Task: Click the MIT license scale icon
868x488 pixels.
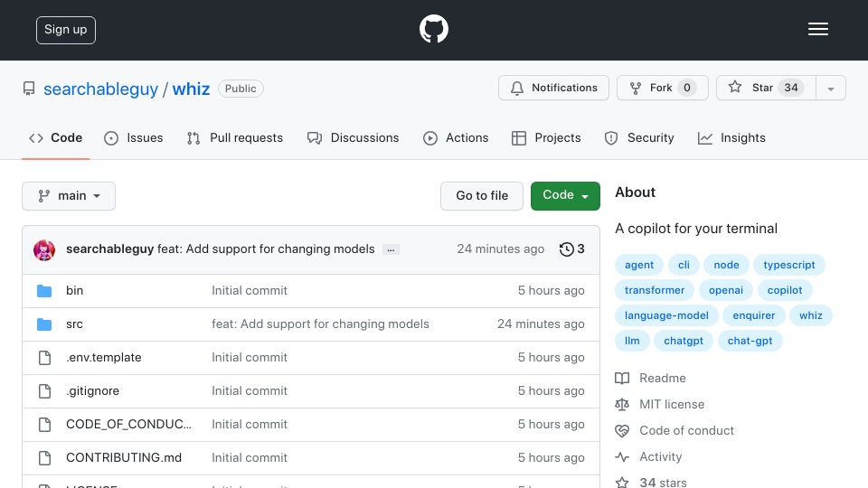Action: coord(622,405)
